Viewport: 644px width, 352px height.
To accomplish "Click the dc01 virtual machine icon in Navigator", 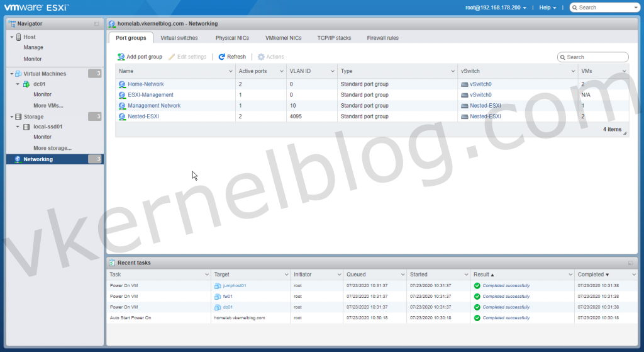I will [26, 84].
